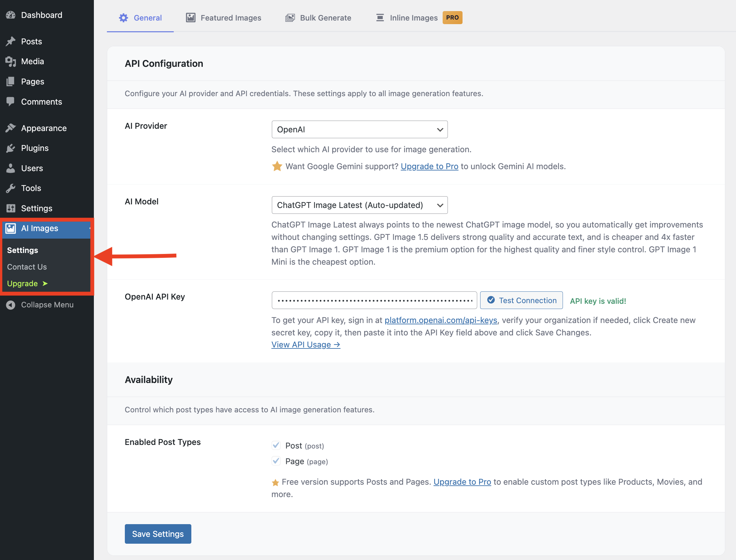Click the Dashboard gauge icon

[11, 15]
